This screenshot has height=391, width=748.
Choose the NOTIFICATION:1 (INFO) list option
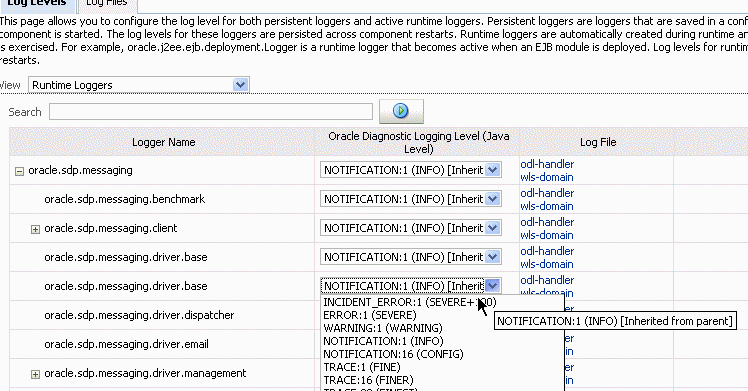pos(383,341)
